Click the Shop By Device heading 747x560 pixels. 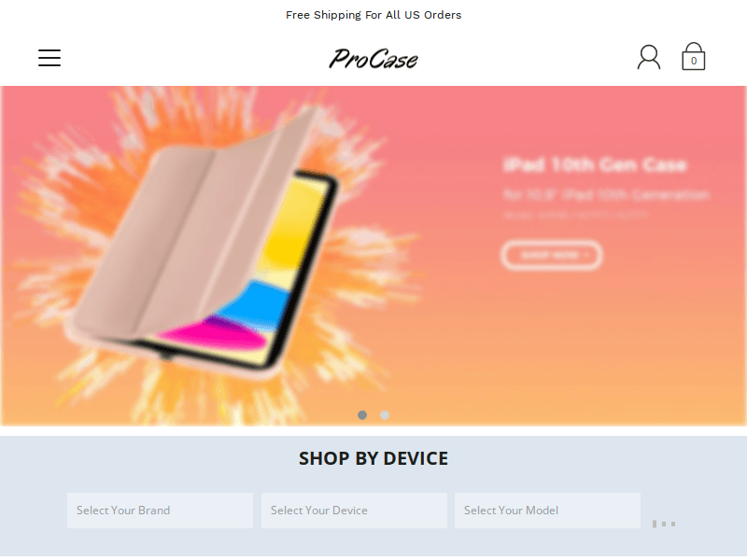[x=373, y=458]
